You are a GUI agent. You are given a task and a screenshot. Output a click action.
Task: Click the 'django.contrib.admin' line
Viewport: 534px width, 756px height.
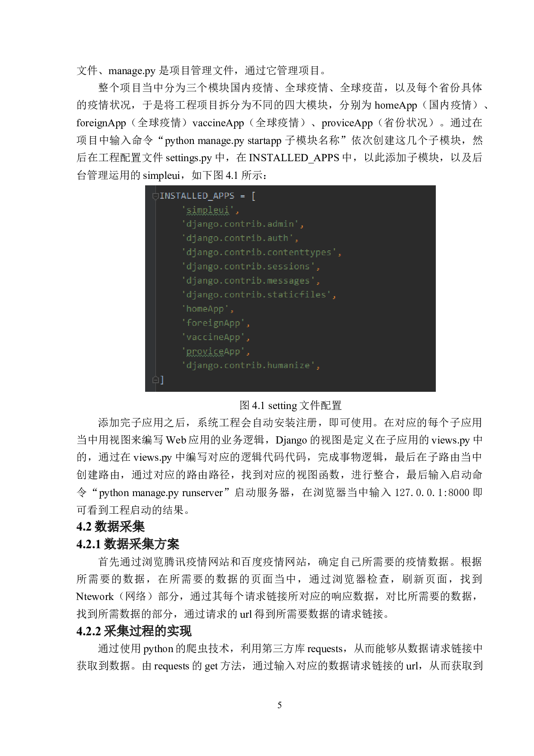[242, 224]
